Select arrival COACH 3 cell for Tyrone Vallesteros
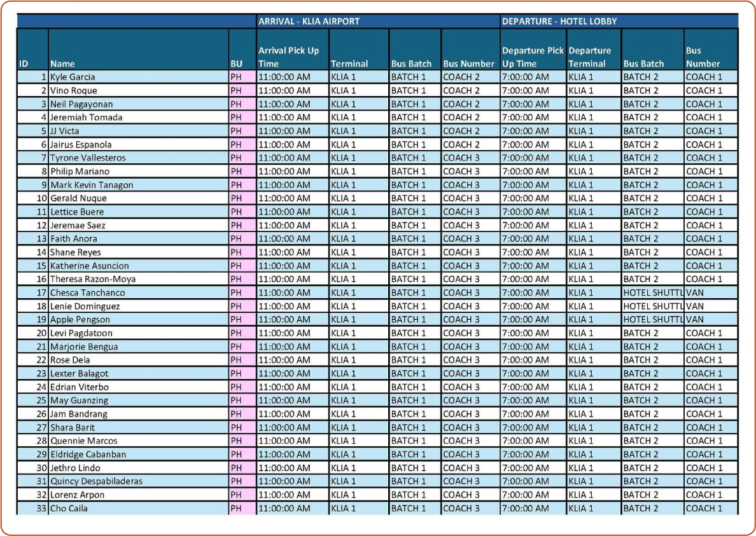The height and width of the screenshot is (536, 756). point(470,158)
